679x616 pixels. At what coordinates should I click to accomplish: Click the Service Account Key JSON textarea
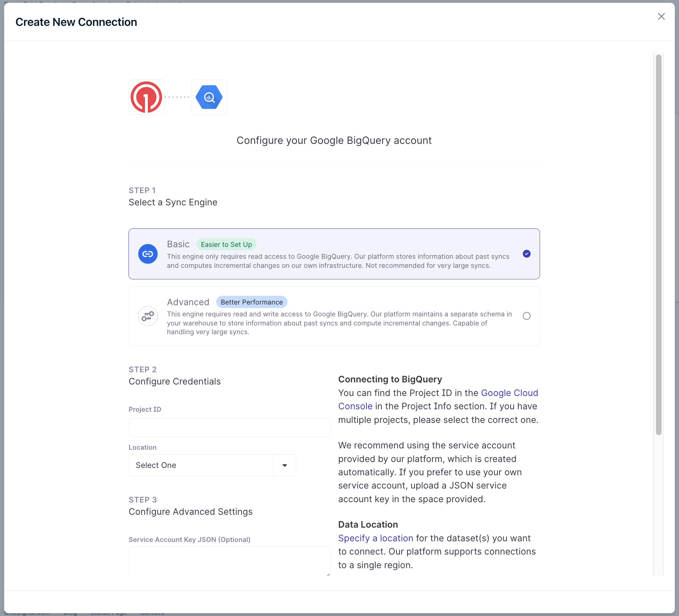point(229,561)
